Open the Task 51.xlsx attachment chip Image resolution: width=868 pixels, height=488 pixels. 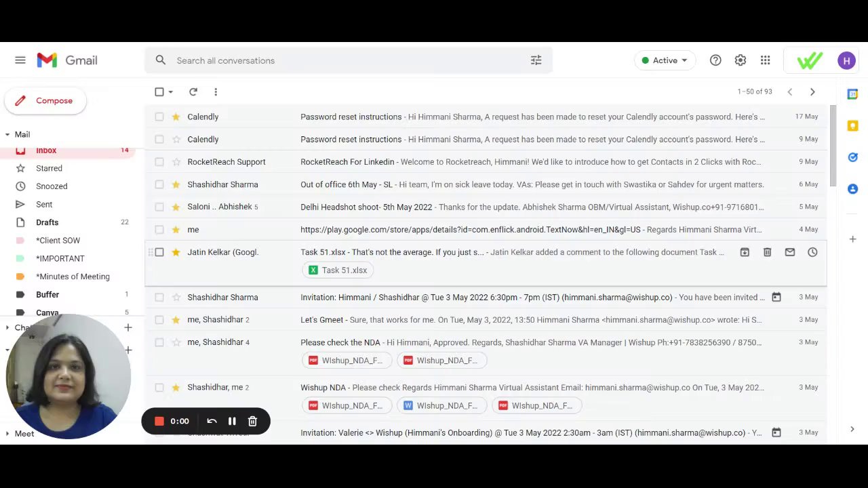pyautogui.click(x=338, y=270)
